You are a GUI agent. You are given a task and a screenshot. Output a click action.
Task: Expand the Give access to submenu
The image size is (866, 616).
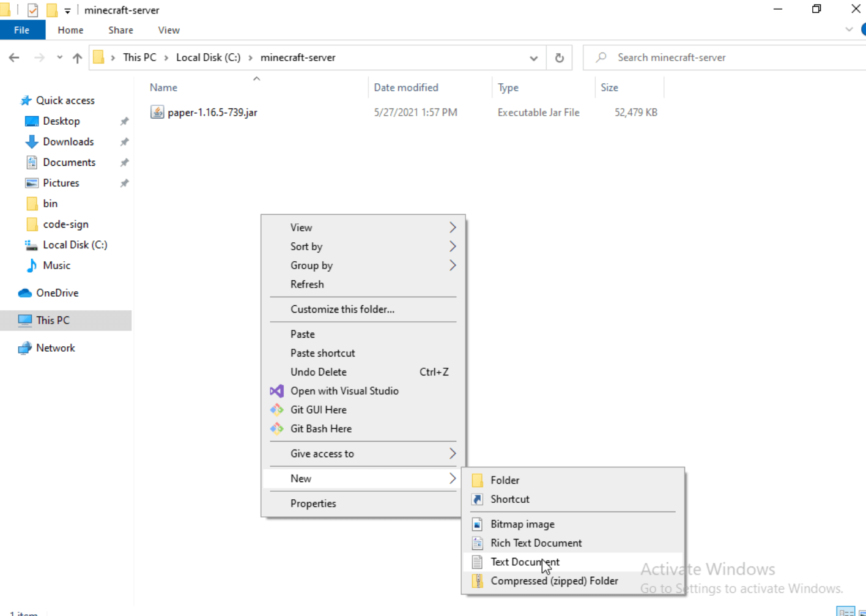[322, 453]
